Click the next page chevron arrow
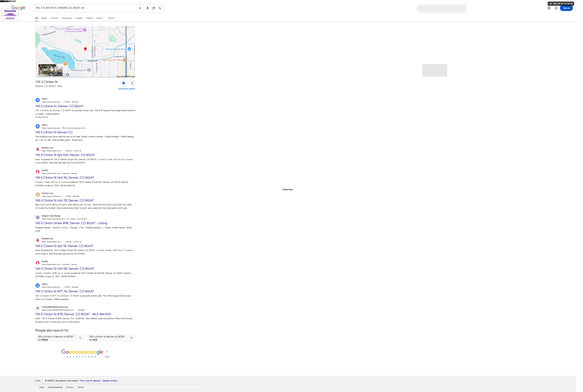The height and width of the screenshot is (392, 583). (x=107, y=352)
